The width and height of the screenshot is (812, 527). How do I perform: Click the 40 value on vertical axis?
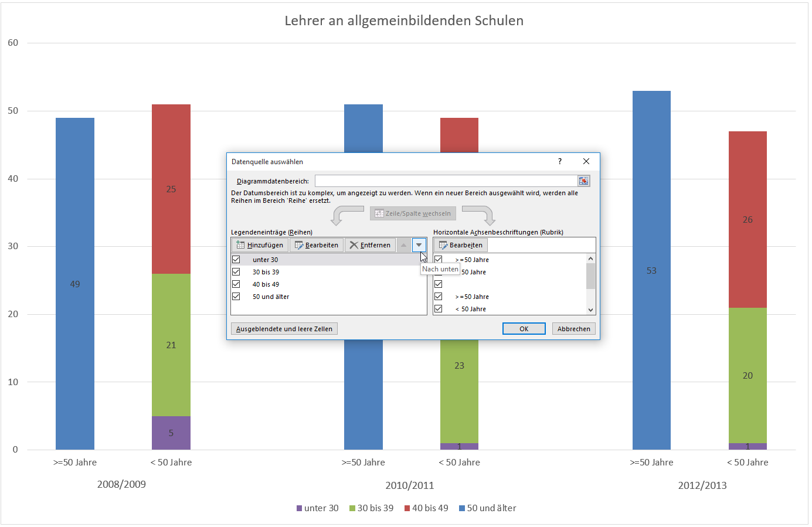pyautogui.click(x=13, y=179)
